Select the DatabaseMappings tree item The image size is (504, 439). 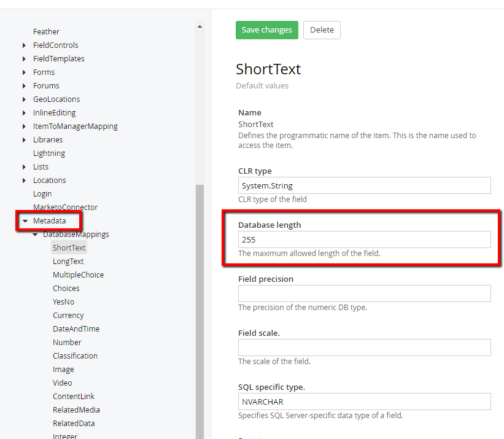click(76, 234)
